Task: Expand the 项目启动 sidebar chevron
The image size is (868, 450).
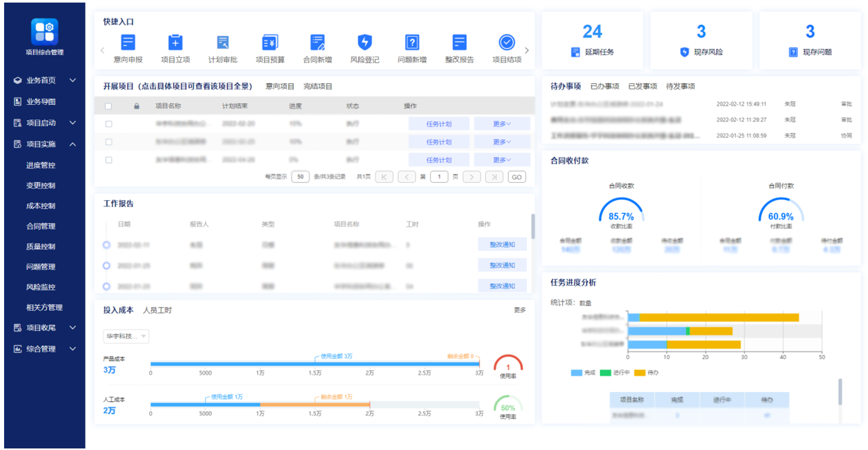Action: (x=73, y=123)
